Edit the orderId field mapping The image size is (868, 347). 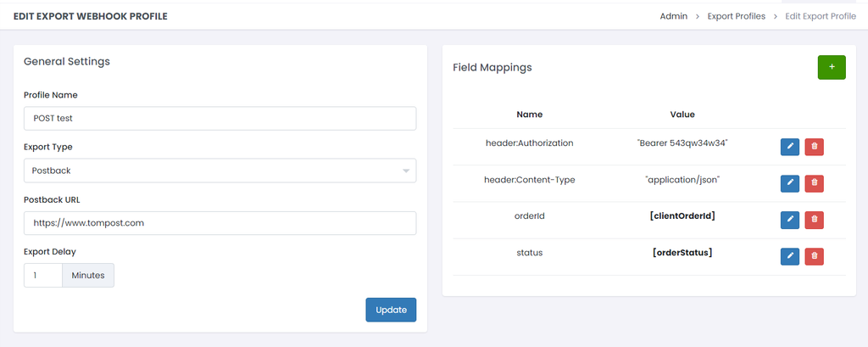pyautogui.click(x=789, y=220)
